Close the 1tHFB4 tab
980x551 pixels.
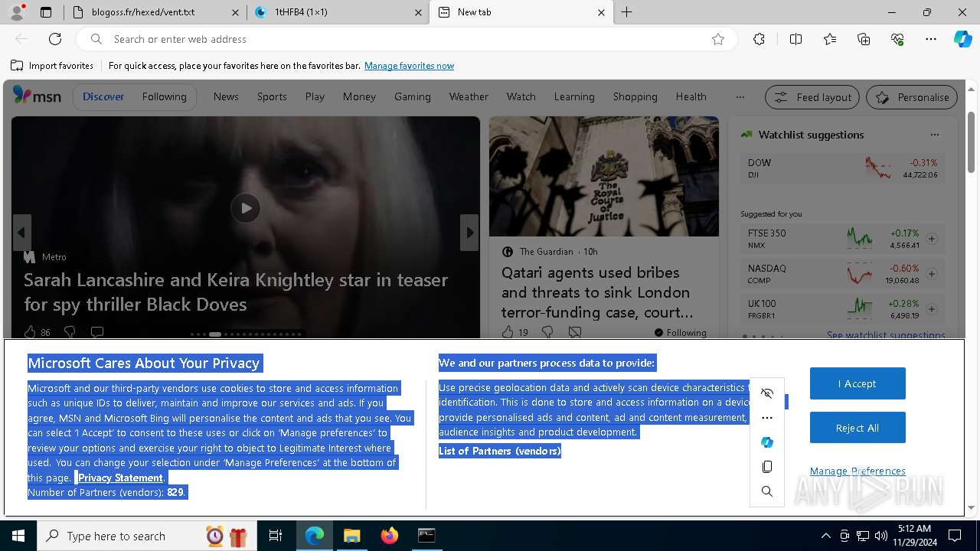(x=418, y=12)
